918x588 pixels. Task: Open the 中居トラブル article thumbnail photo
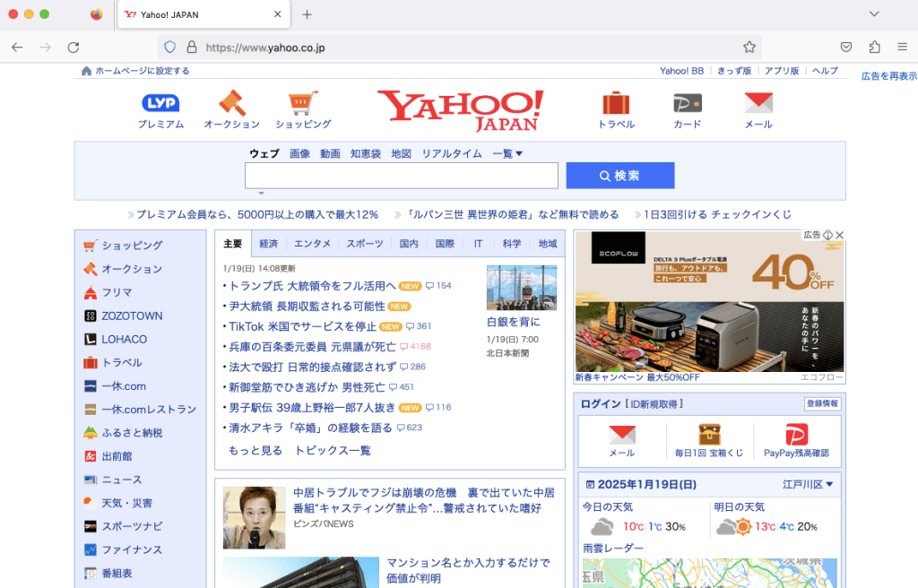[254, 518]
